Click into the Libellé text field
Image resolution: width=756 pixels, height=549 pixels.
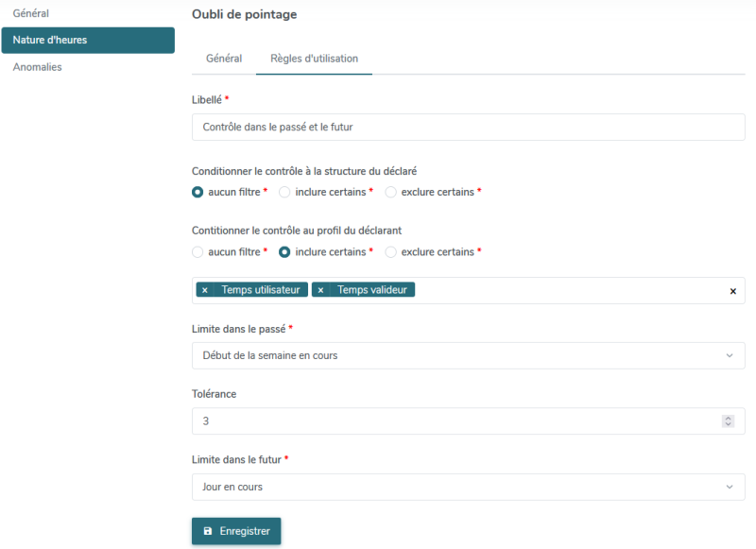click(468, 127)
